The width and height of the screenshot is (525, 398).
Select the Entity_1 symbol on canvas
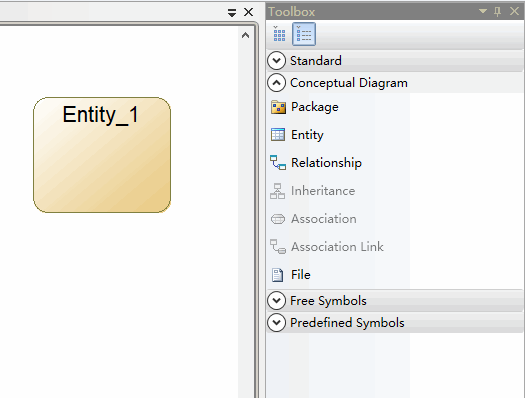102,155
